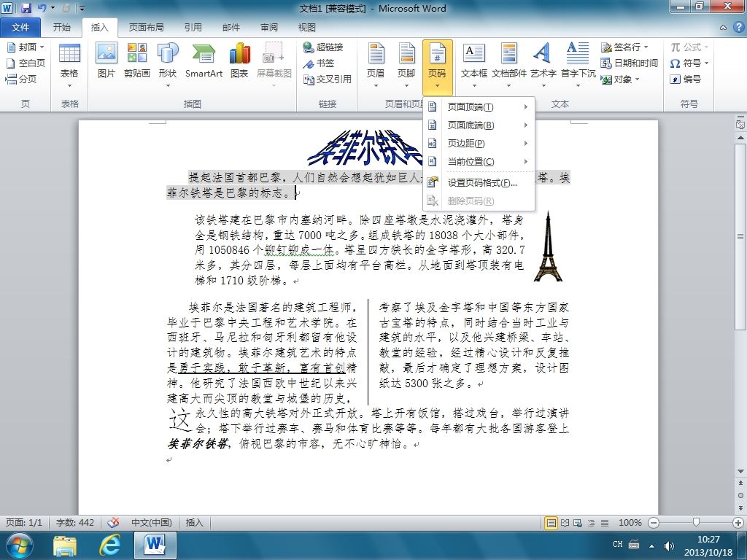747x560 pixels.
Task: Expand the 当前位置(C) submenu
Action: click(479, 161)
